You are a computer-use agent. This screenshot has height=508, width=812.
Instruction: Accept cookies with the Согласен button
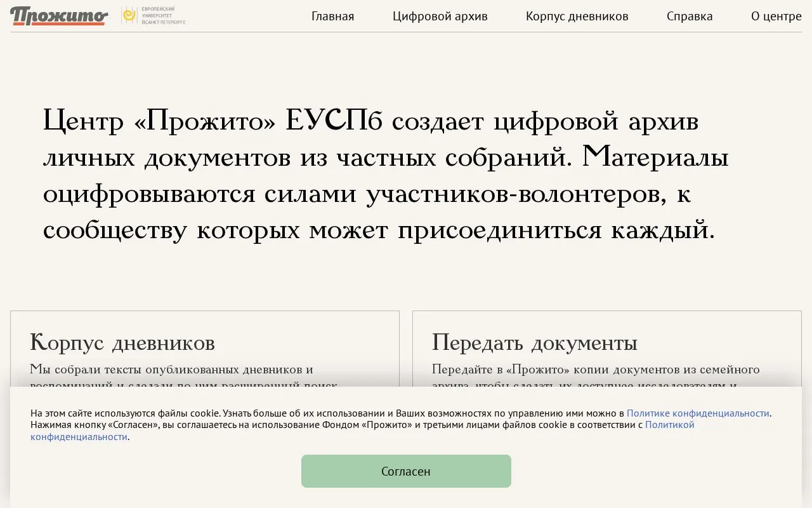tap(406, 471)
